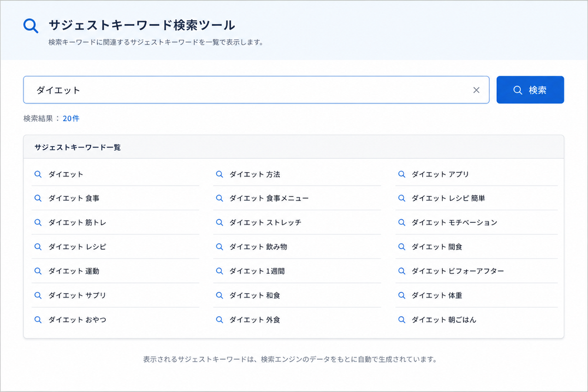Click search icon next to ダイエット 外食

(x=219, y=320)
